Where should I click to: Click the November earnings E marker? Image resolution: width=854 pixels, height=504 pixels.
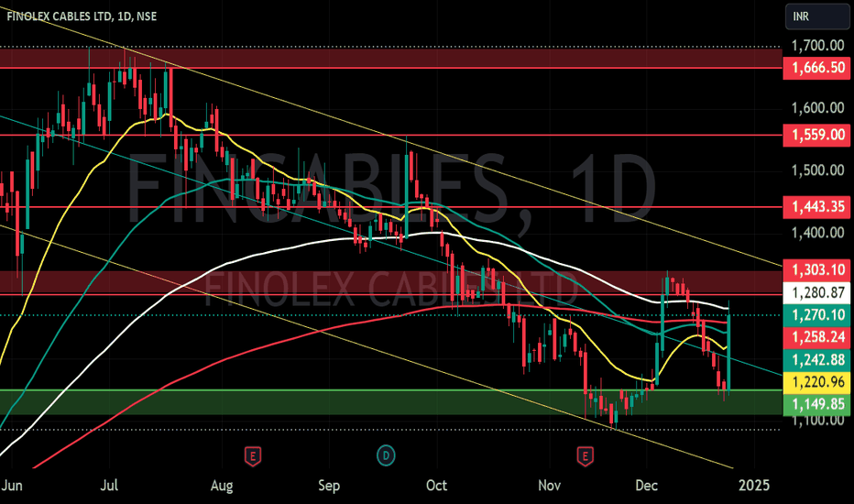point(586,455)
